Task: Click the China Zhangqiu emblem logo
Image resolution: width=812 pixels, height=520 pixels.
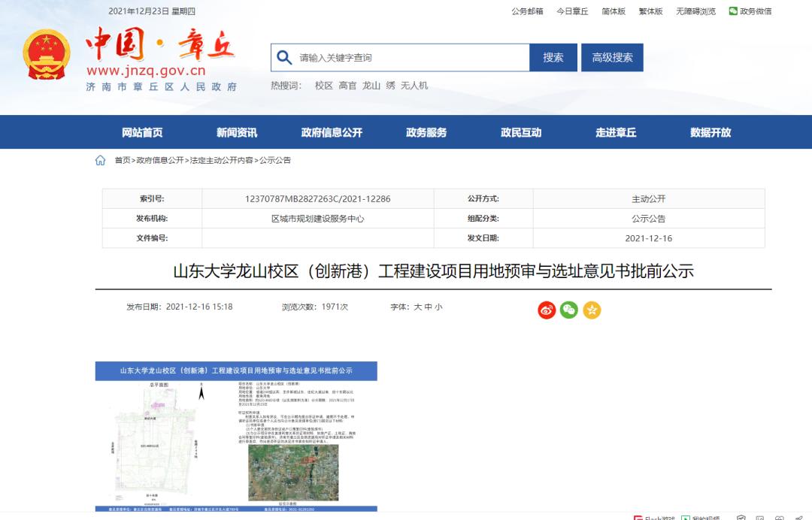Action: (x=47, y=55)
